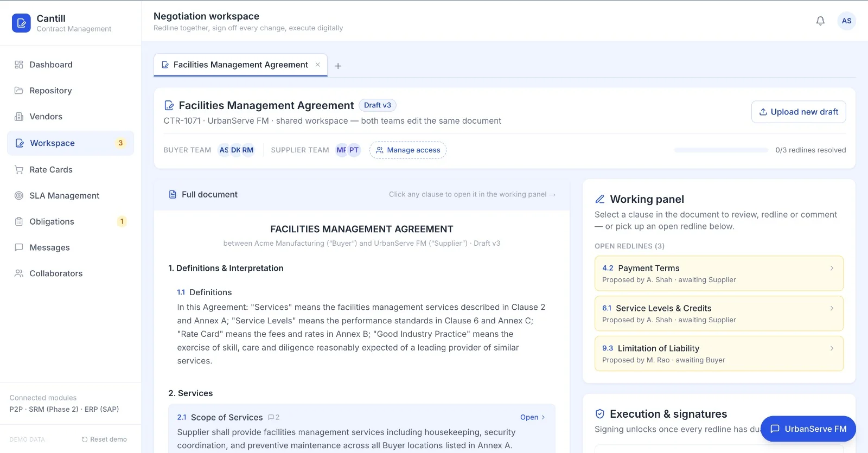Add a new workspace tab
Screen dimensions: 868x453
pos(338,66)
